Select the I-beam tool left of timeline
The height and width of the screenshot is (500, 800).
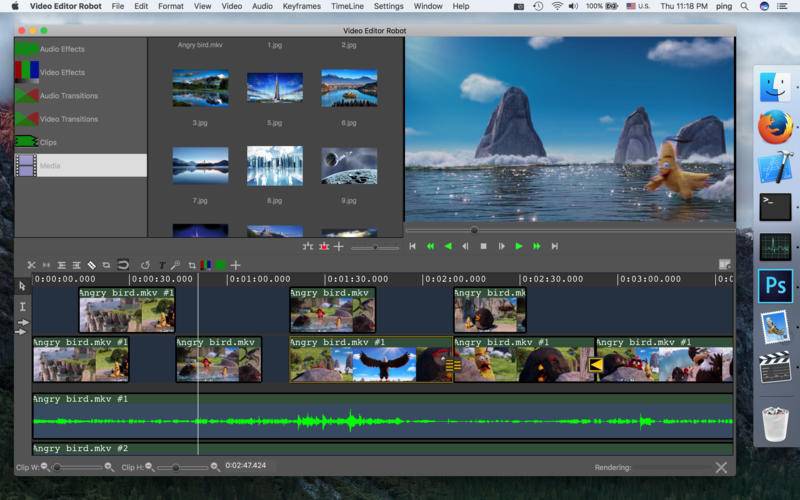[22, 306]
